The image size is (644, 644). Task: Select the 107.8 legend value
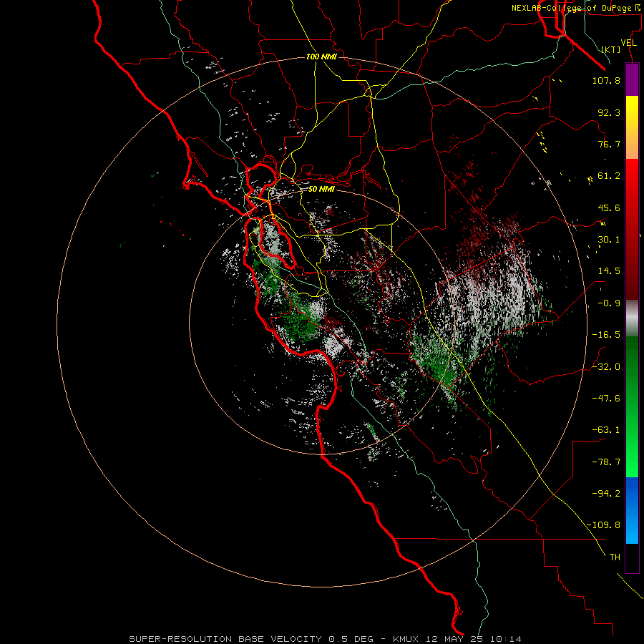606,80
